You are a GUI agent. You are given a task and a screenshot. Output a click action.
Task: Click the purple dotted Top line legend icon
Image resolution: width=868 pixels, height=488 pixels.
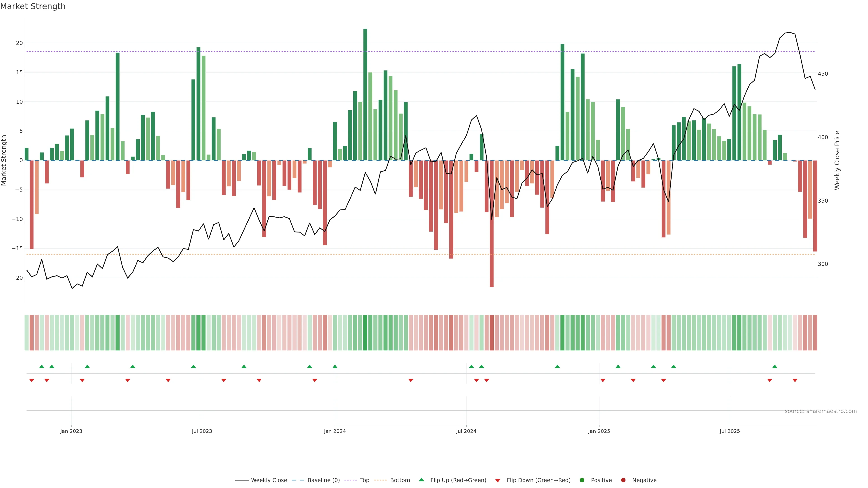pyautogui.click(x=351, y=480)
